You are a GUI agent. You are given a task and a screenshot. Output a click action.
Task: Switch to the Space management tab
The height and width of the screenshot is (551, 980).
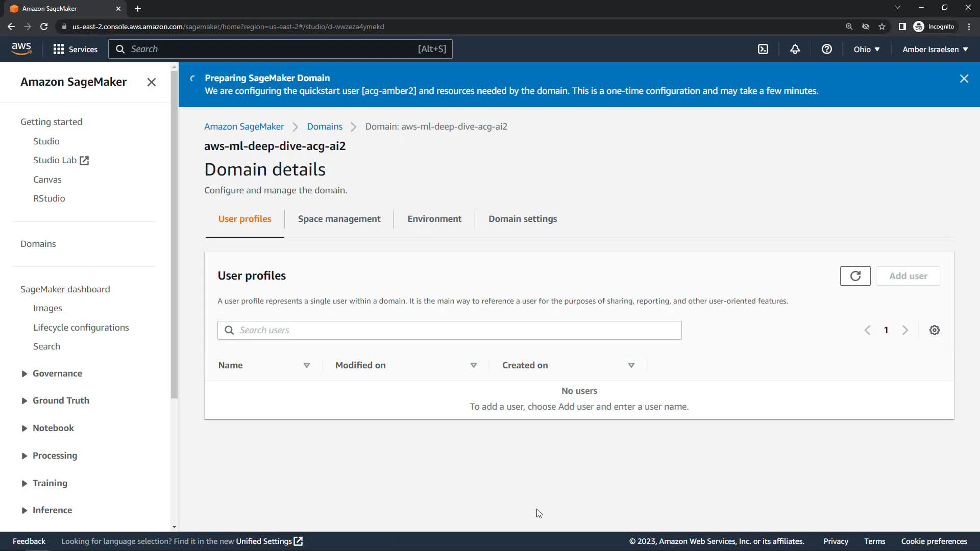pos(339,219)
